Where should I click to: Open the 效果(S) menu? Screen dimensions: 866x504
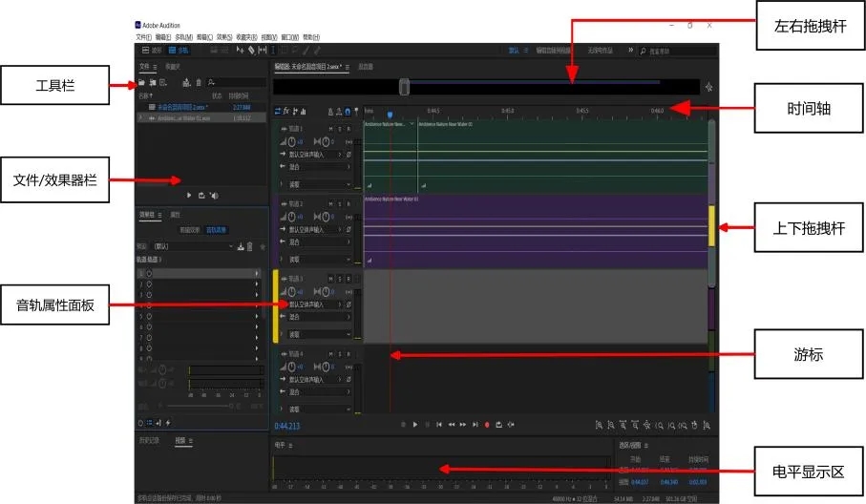[x=224, y=35]
